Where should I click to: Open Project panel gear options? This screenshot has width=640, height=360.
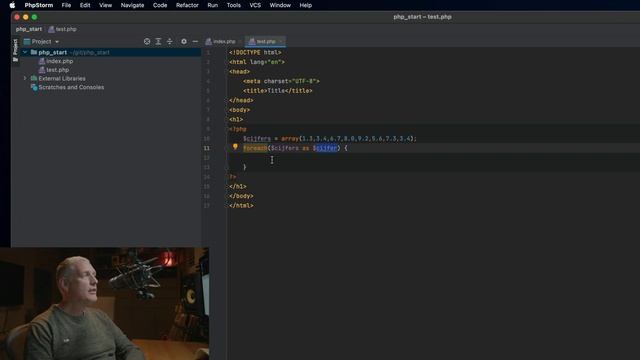184,42
